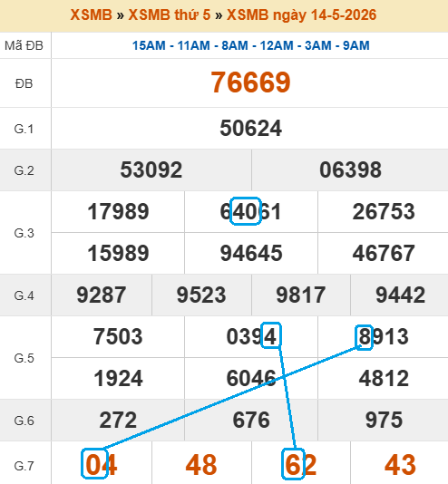Open the XSMB ngày 14-5-2026 link
Viewport: 448px width, 484px height.
click(302, 15)
